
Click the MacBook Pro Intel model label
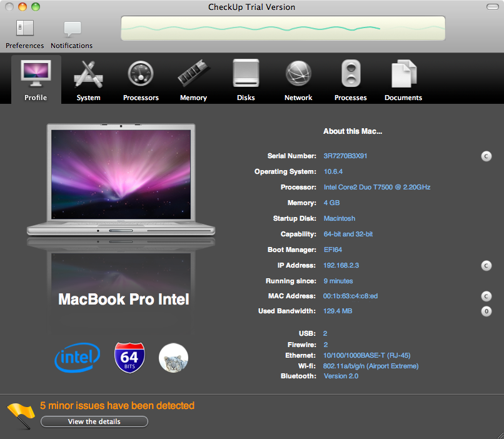tap(124, 299)
